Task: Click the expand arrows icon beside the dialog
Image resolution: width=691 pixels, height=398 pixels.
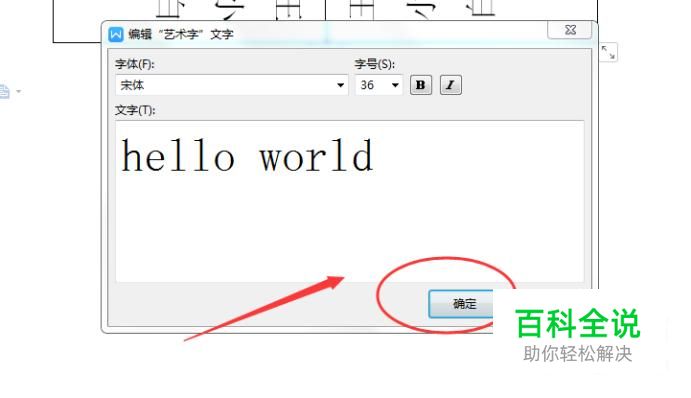Action: (x=608, y=52)
